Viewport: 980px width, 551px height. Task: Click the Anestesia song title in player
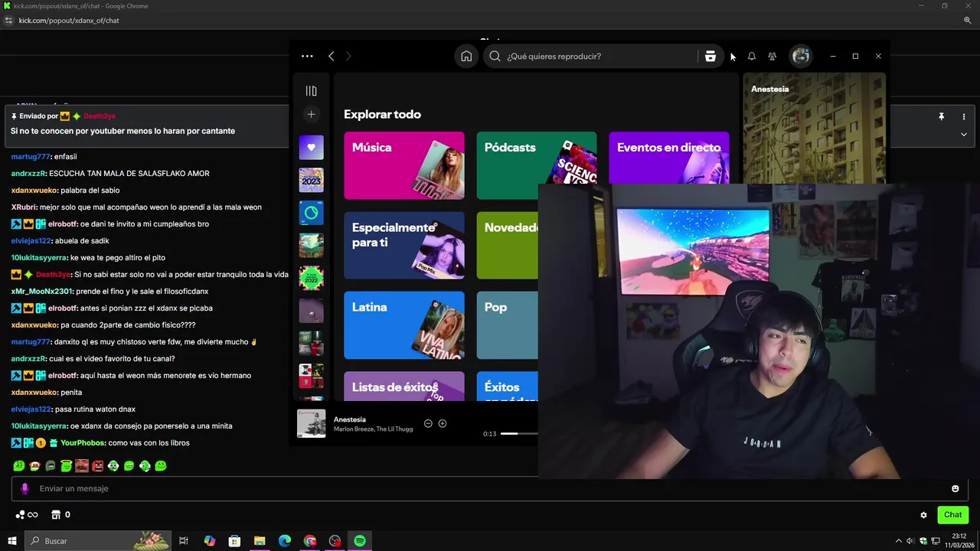click(350, 419)
